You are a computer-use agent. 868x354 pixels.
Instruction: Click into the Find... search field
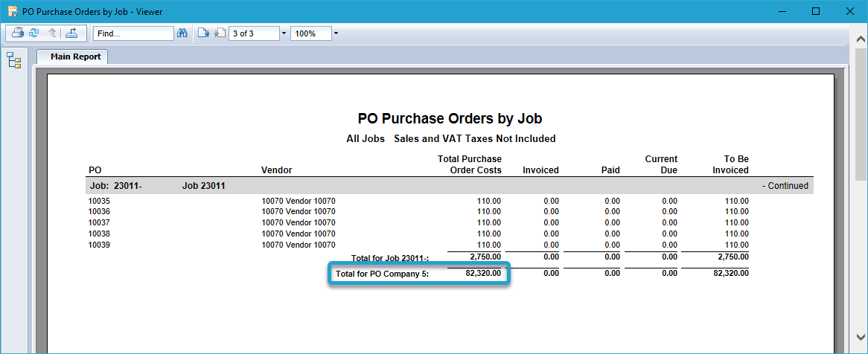(133, 33)
